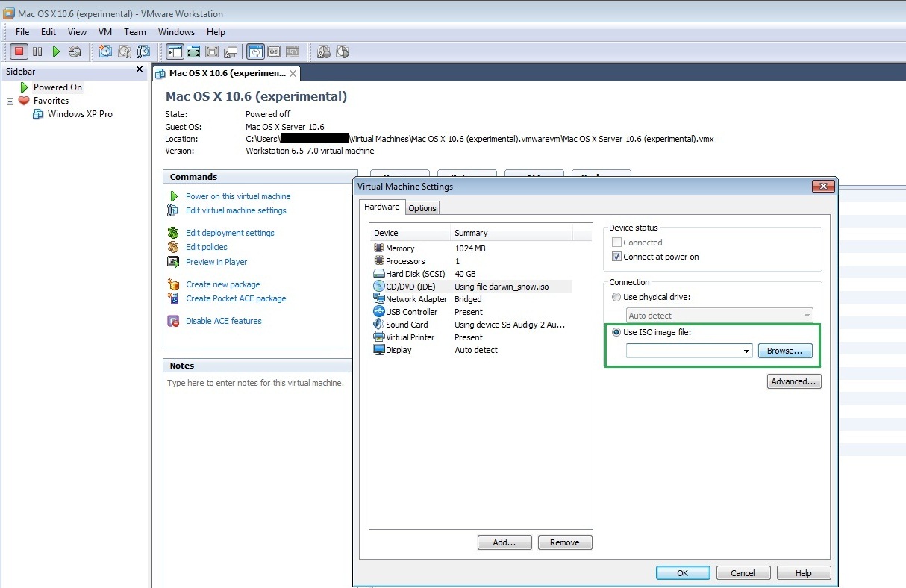Click the Advanced... button
Viewport: 906px width, 588px height.
tap(793, 381)
